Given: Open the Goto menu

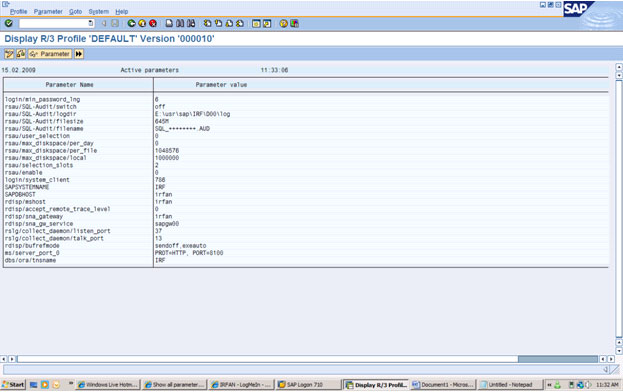Looking at the screenshot, I should pos(75,12).
